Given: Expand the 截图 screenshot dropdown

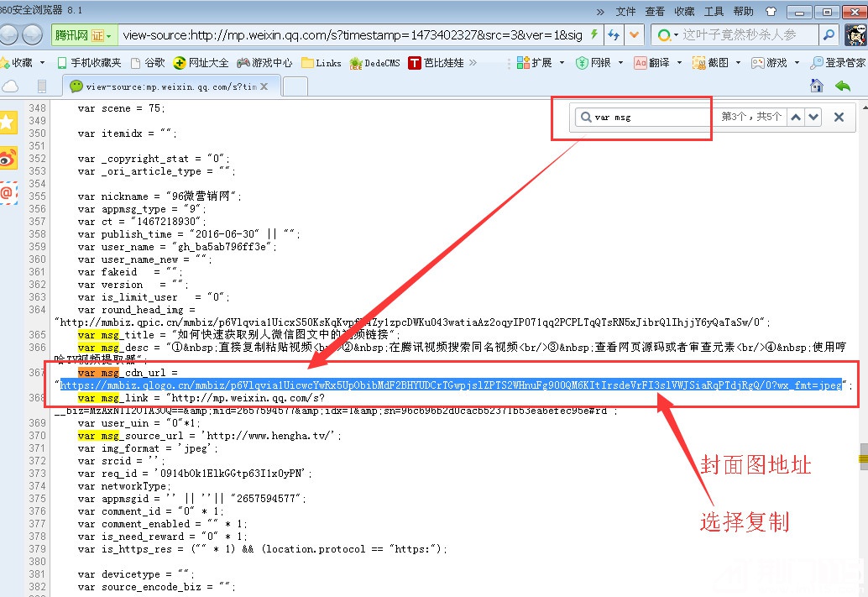Looking at the screenshot, I should click(x=738, y=63).
